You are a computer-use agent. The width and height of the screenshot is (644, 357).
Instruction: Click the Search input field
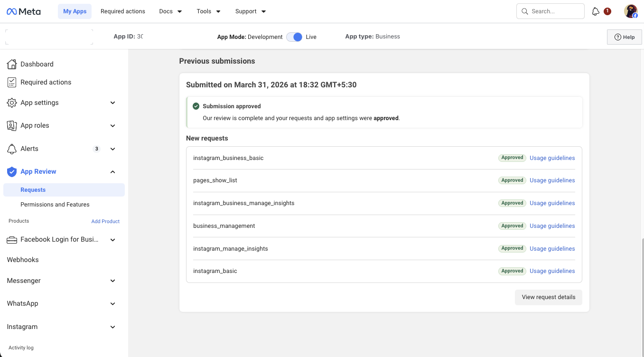tap(551, 11)
